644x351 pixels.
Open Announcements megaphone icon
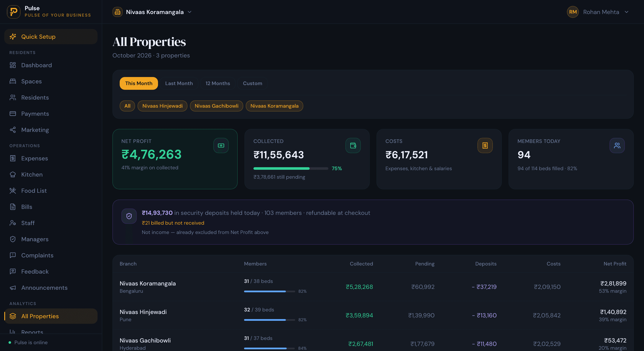13,288
